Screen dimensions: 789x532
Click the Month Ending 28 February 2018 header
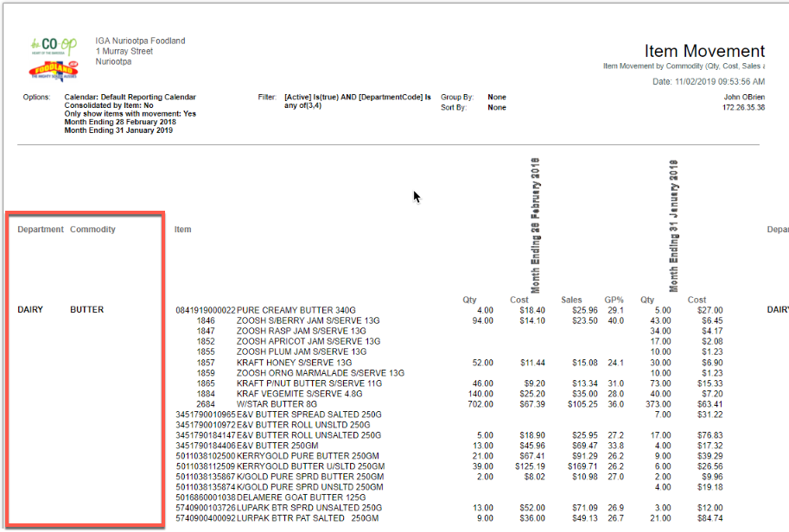(535, 225)
